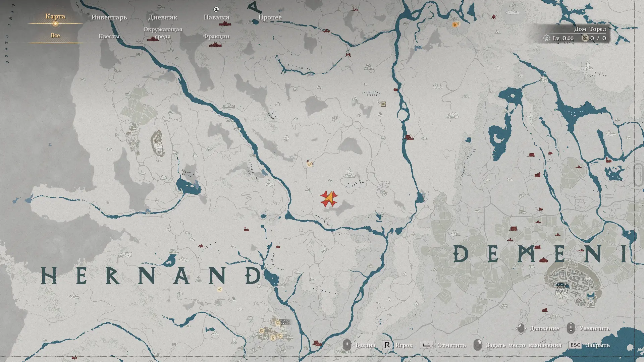Image resolution: width=644 pixels, height=362 pixels.
Task: Click the spacebar Отметить key icon
Action: coord(426,345)
